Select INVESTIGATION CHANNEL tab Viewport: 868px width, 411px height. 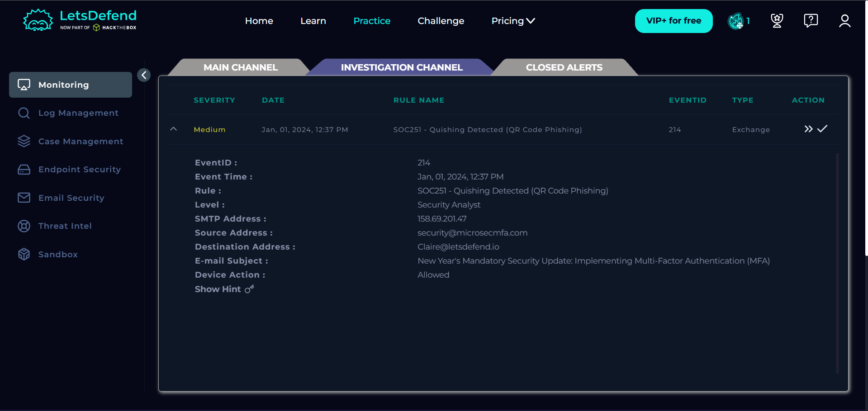click(402, 67)
